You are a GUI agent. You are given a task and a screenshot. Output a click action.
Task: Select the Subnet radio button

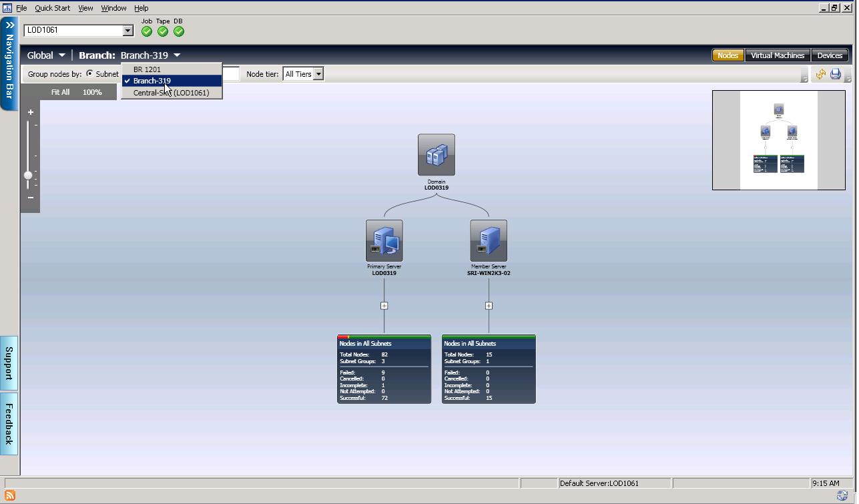[x=90, y=74]
